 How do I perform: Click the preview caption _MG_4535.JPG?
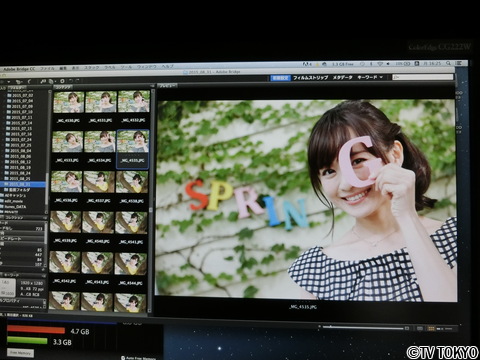pyautogui.click(x=303, y=307)
